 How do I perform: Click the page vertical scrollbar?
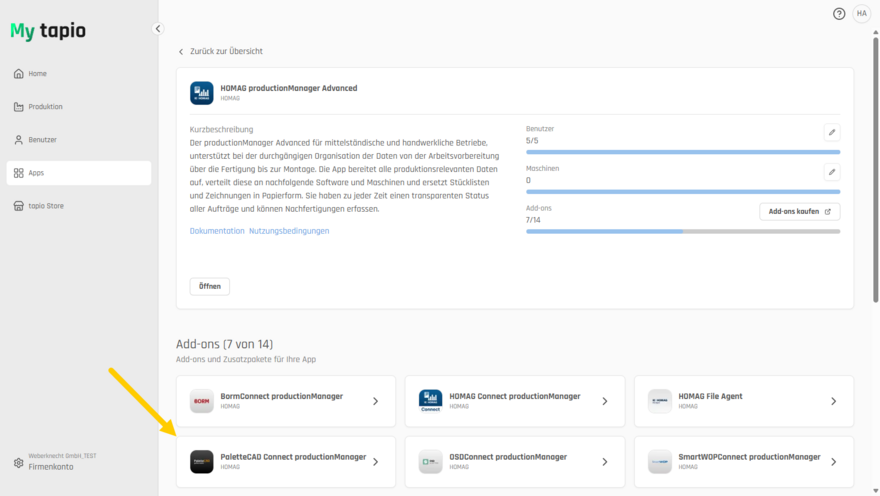(x=875, y=169)
